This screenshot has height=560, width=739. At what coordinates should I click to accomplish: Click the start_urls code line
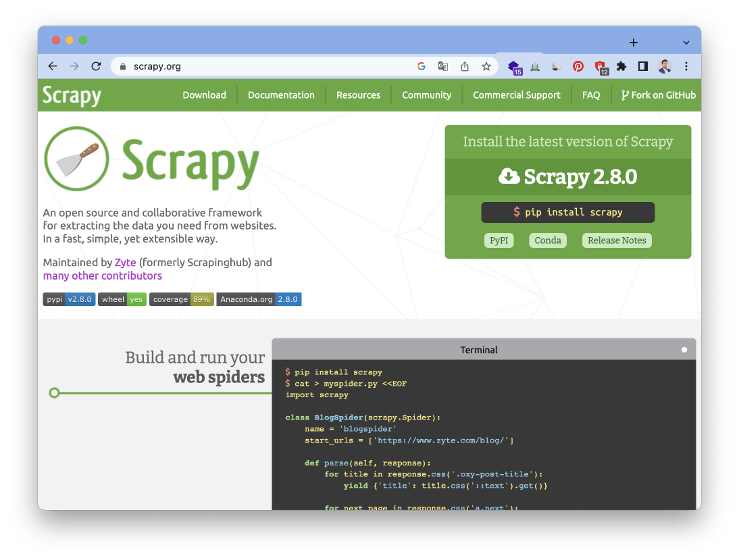coord(409,440)
